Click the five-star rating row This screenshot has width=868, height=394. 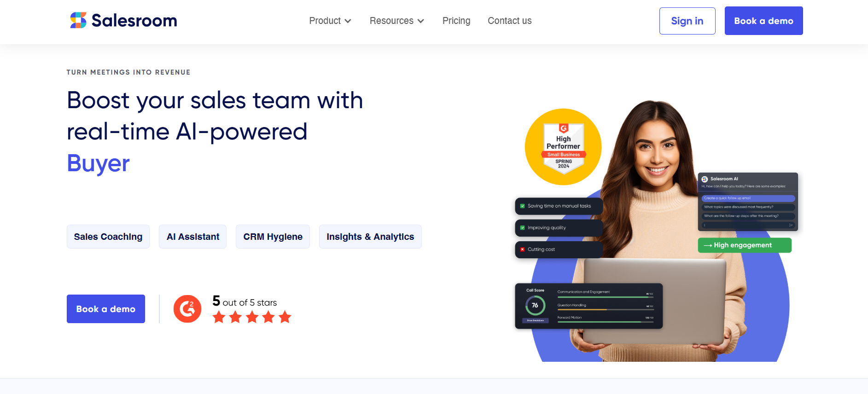point(252,317)
